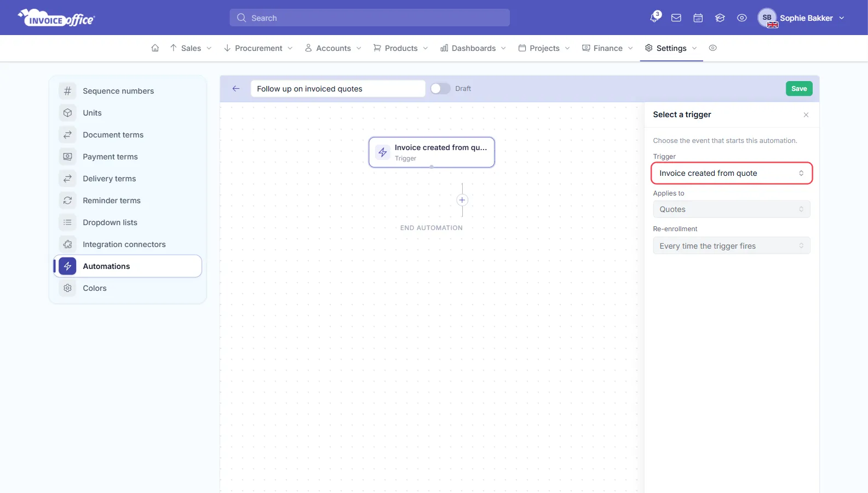This screenshot has width=868, height=493.
Task: Expand the Sophie Bakker user menu
Action: click(x=812, y=18)
